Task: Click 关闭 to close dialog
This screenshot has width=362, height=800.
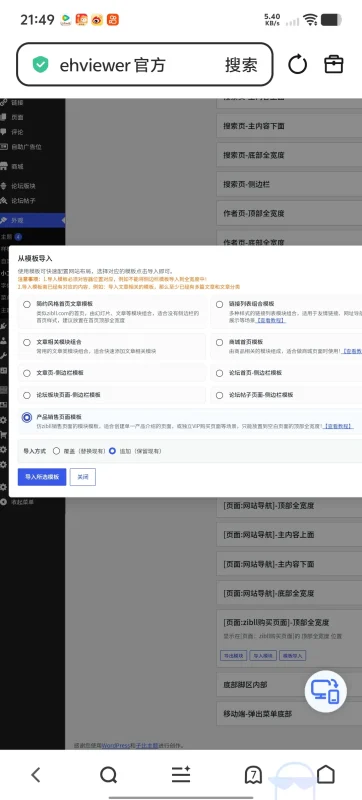Action: tap(83, 477)
